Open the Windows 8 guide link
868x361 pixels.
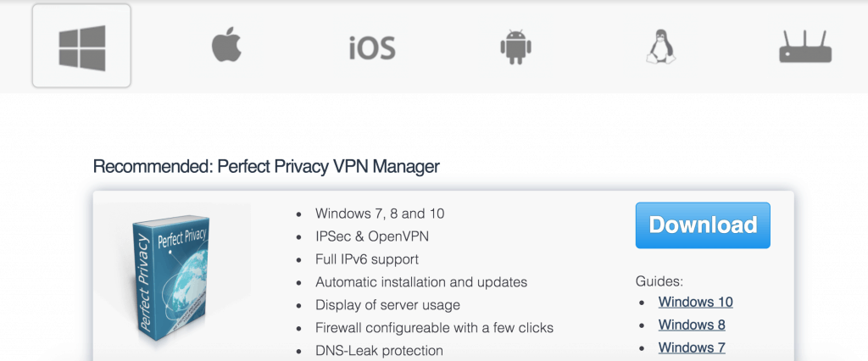point(692,325)
